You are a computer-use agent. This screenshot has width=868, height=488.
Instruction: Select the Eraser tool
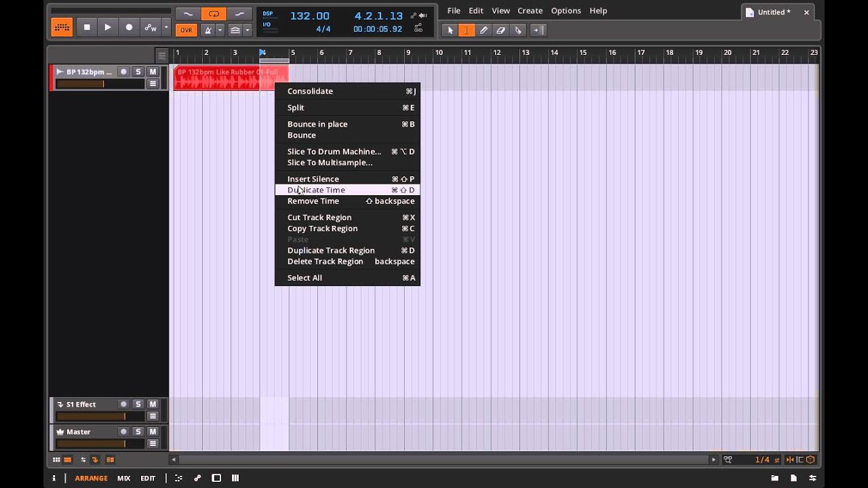(x=500, y=30)
